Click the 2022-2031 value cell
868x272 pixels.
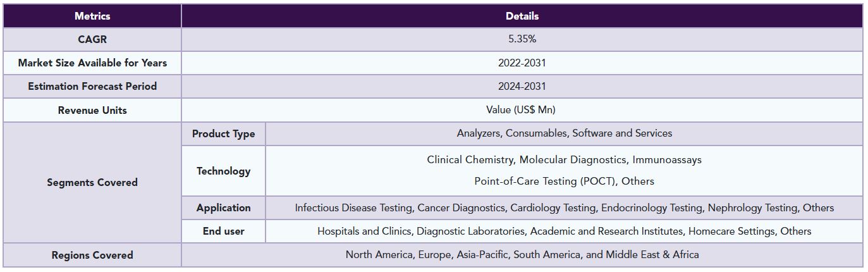522,63
